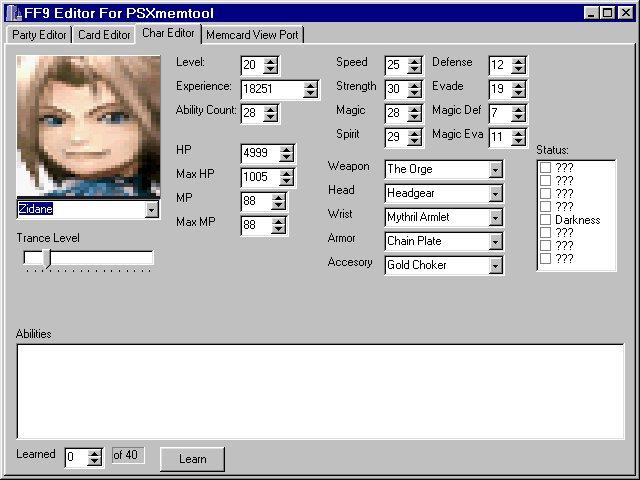Image resolution: width=640 pixels, height=480 pixels.
Task: Click Zidane's character portrait
Action: pos(88,127)
